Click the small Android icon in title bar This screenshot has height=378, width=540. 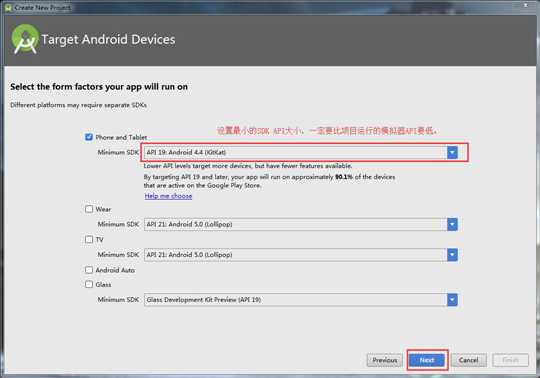click(8, 8)
